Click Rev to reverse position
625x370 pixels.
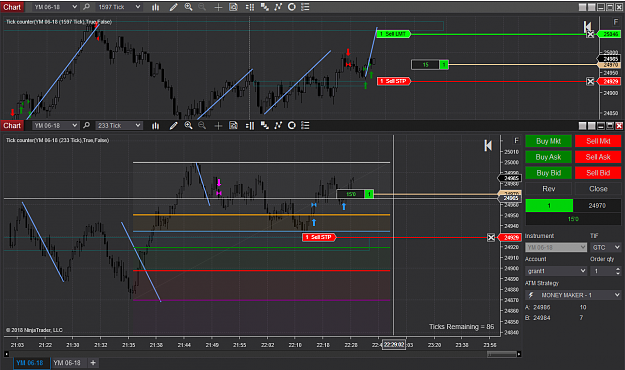click(548, 189)
